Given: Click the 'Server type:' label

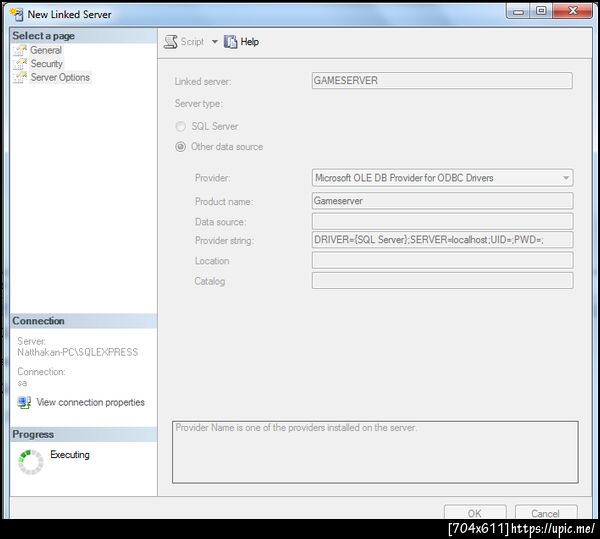Looking at the screenshot, I should 199,103.
